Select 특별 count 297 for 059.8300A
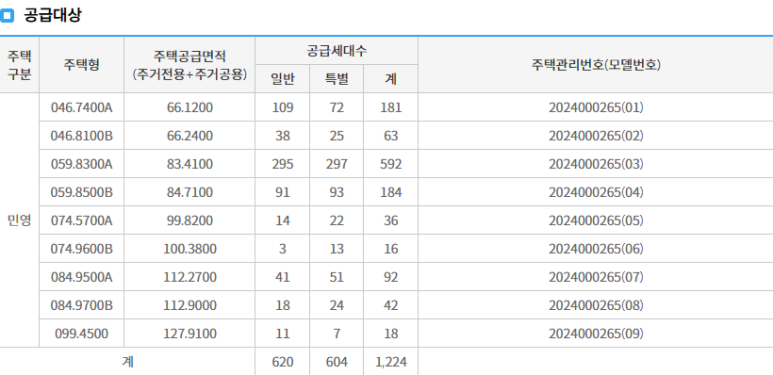The image size is (773, 375). click(x=337, y=164)
